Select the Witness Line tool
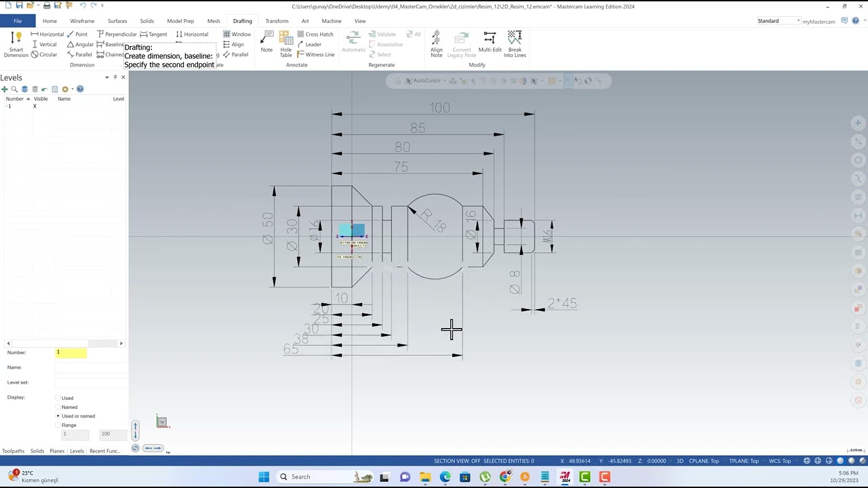The height and width of the screenshot is (488, 868). pos(315,54)
